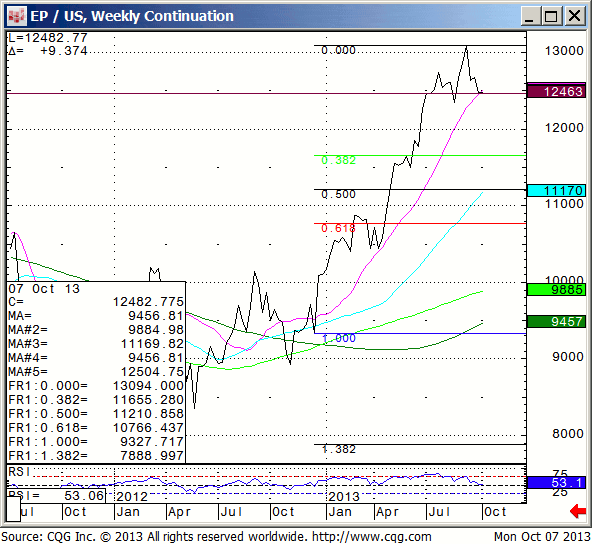
Task: Click the blue RSI 53.1 label
Action: [x=556, y=482]
